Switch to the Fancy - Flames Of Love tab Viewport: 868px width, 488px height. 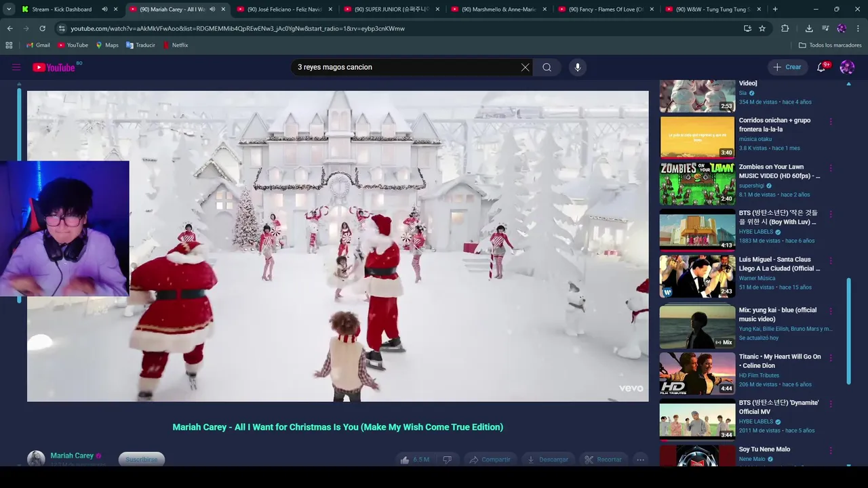point(606,9)
